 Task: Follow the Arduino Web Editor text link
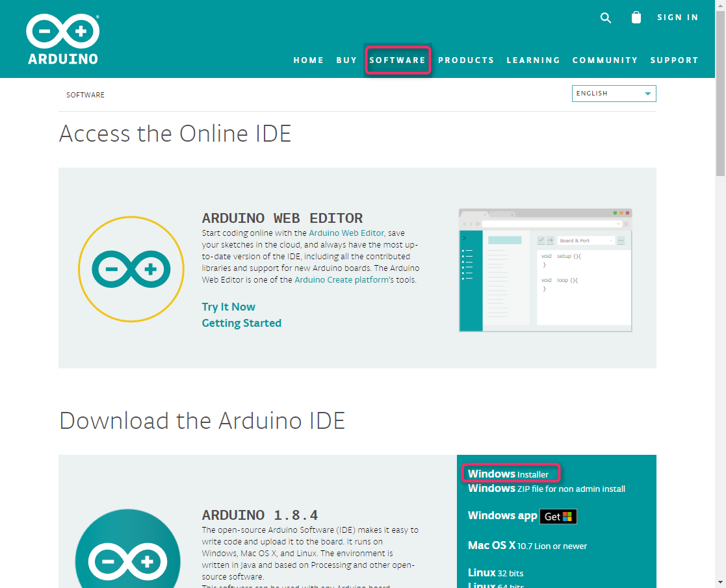pos(346,233)
